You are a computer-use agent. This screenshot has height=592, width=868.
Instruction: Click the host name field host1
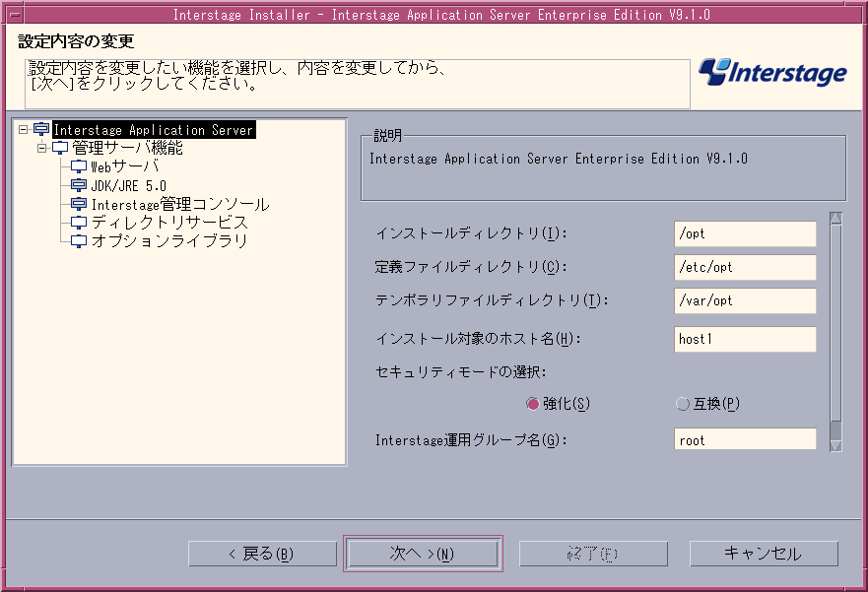point(745,339)
